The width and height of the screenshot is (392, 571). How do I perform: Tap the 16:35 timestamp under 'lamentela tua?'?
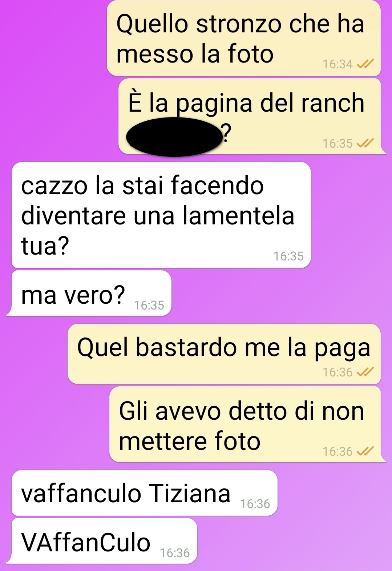click(288, 256)
